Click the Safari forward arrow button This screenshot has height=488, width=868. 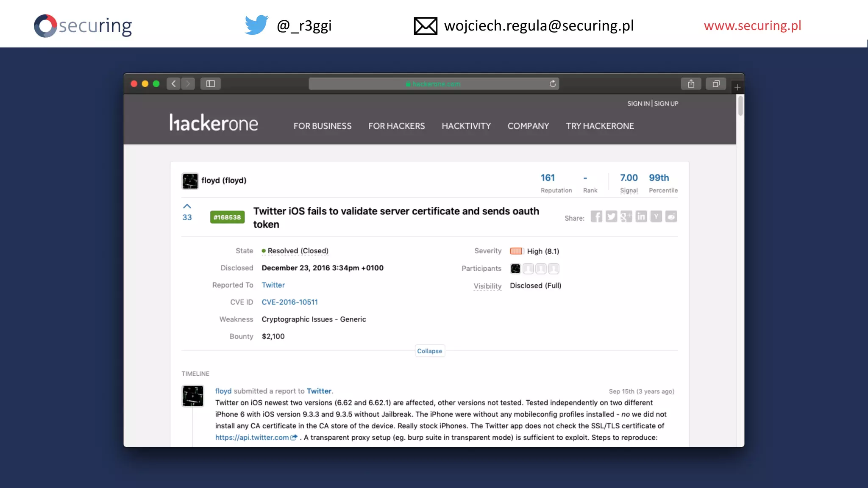[188, 83]
